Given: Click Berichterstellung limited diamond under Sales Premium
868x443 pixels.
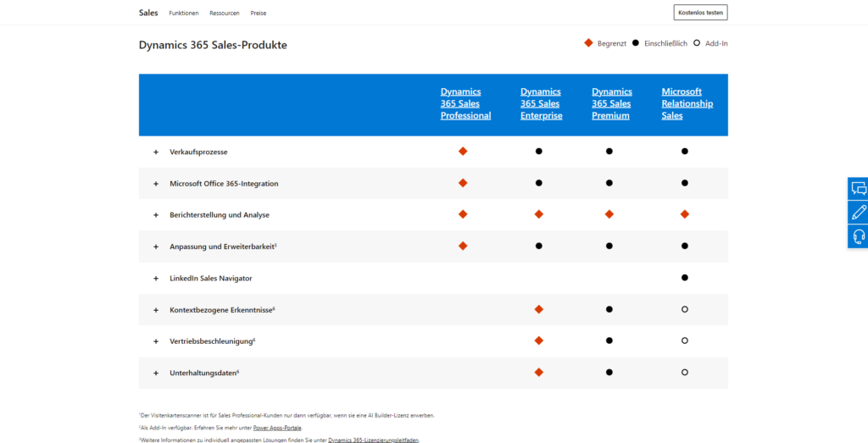Looking at the screenshot, I should 609,214.
